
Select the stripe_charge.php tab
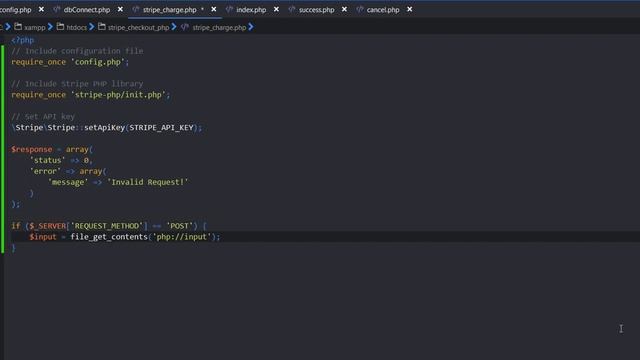tap(169, 9)
